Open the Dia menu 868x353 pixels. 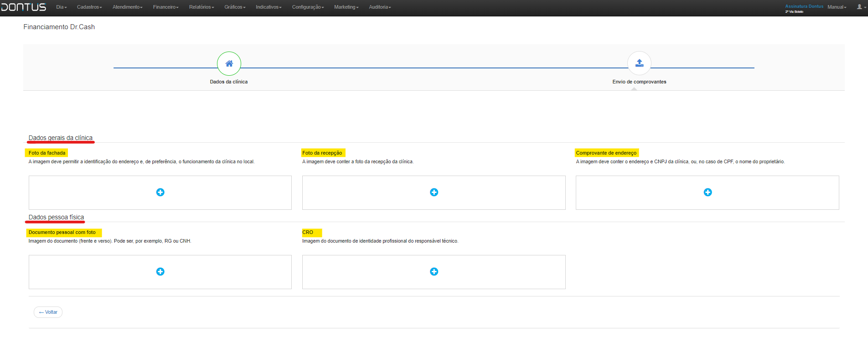pyautogui.click(x=62, y=7)
